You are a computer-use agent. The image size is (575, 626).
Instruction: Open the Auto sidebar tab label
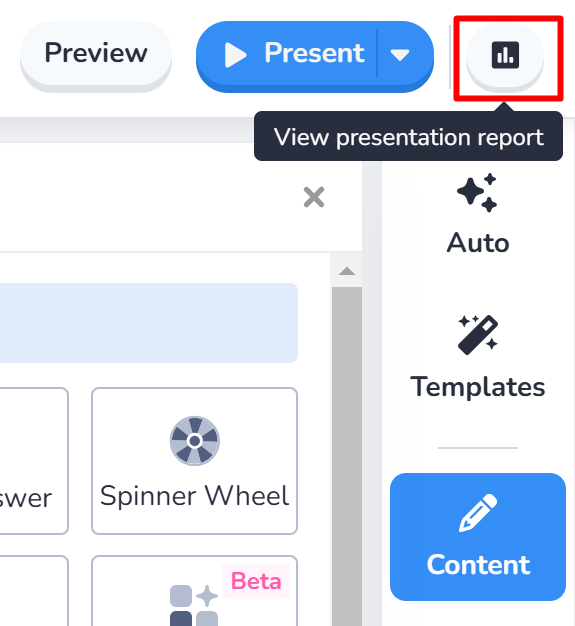point(478,243)
